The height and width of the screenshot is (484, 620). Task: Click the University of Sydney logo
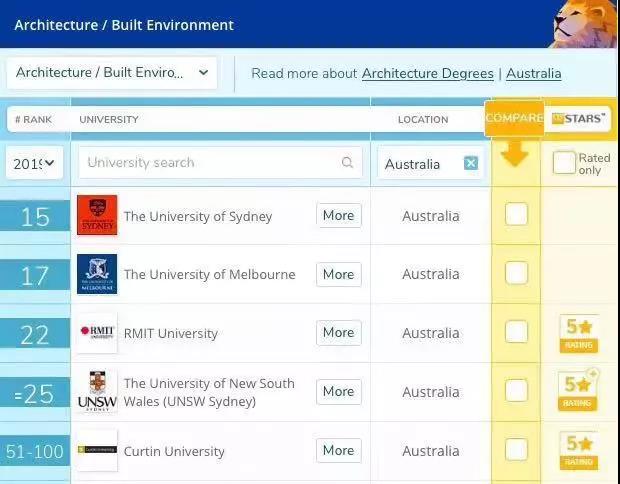click(97, 215)
